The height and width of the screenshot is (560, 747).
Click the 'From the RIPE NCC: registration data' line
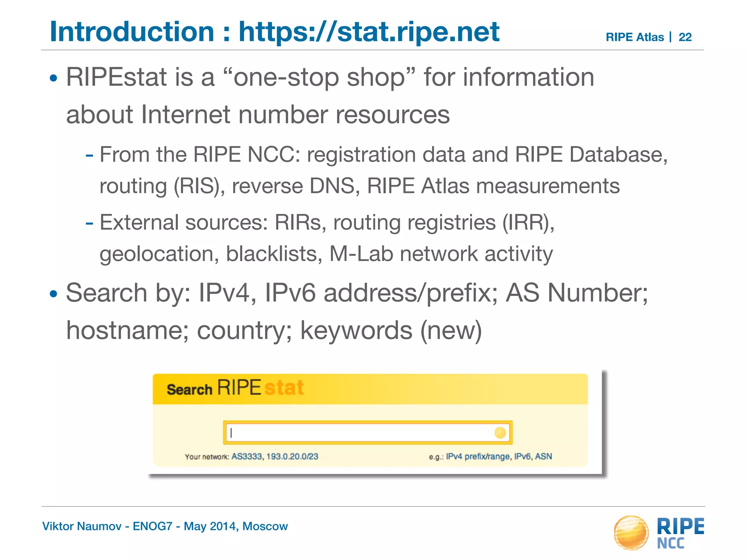[x=383, y=155]
